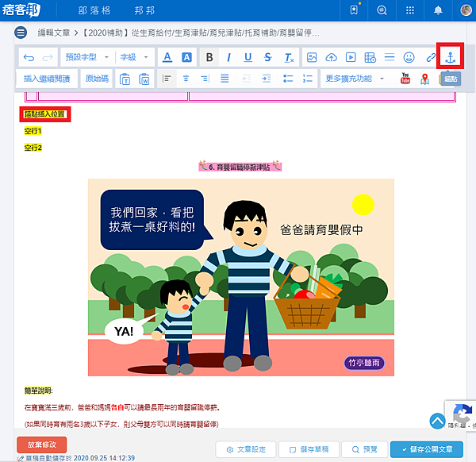The image size is (476, 462).
Task: Insert an image with the picture icon
Action: tap(312, 57)
